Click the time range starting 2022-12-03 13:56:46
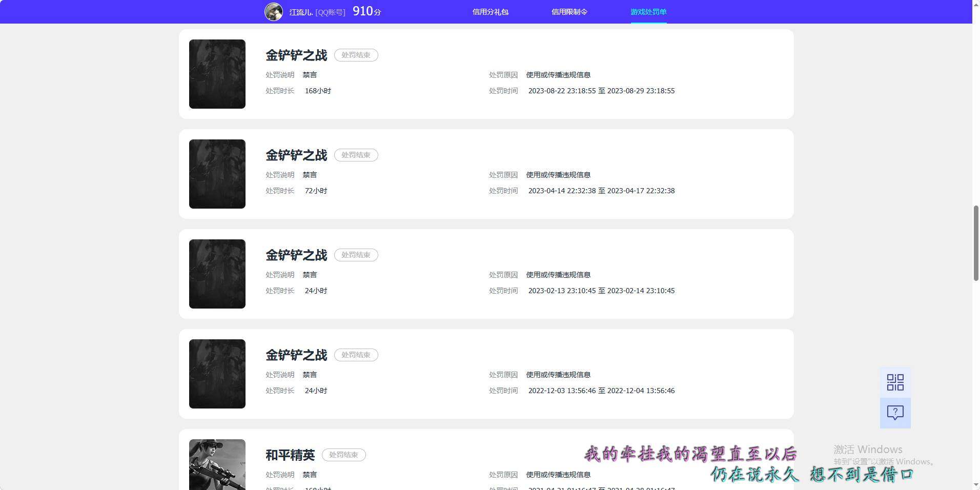The width and height of the screenshot is (980, 490). point(601,391)
